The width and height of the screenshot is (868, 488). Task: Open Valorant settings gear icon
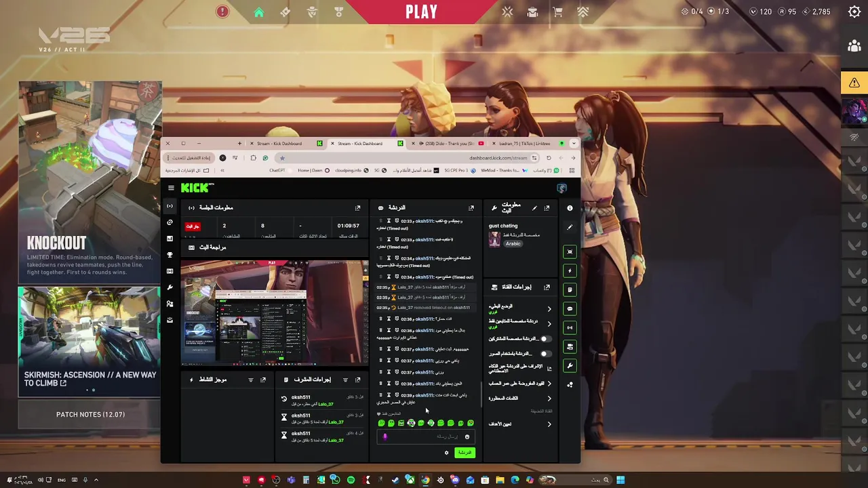[854, 12]
